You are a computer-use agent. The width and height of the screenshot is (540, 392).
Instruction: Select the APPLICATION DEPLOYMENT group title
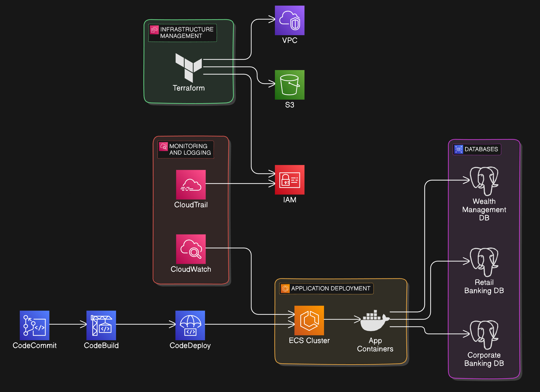coord(331,289)
